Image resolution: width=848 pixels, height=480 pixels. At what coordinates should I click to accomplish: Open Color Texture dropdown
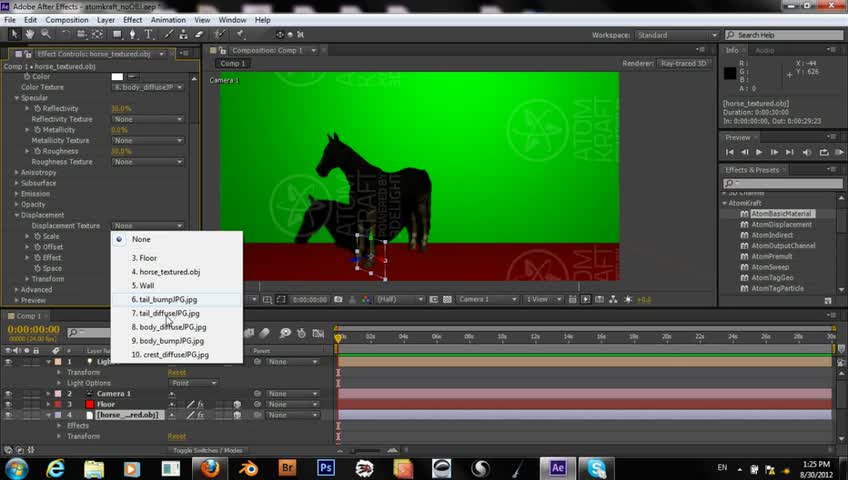[148, 87]
